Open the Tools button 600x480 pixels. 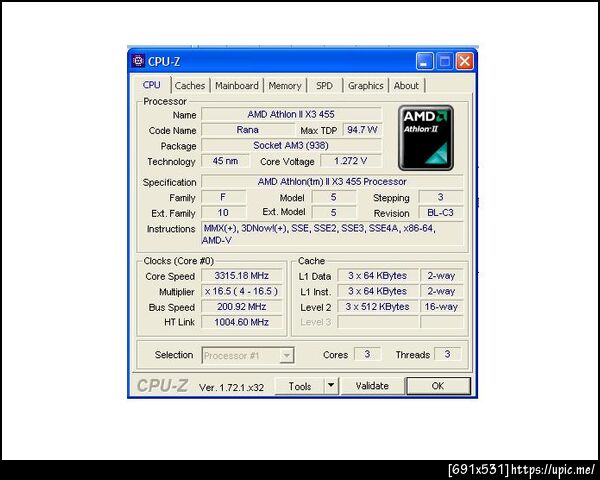300,386
